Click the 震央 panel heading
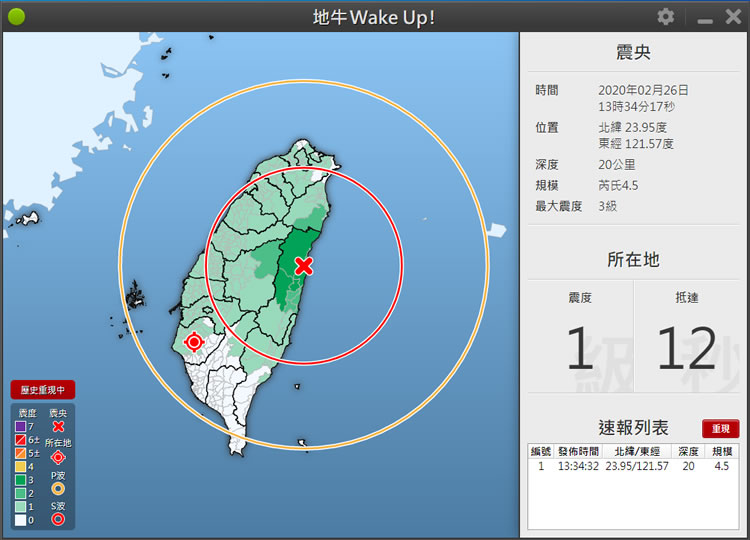The image size is (750, 540). coord(633,52)
